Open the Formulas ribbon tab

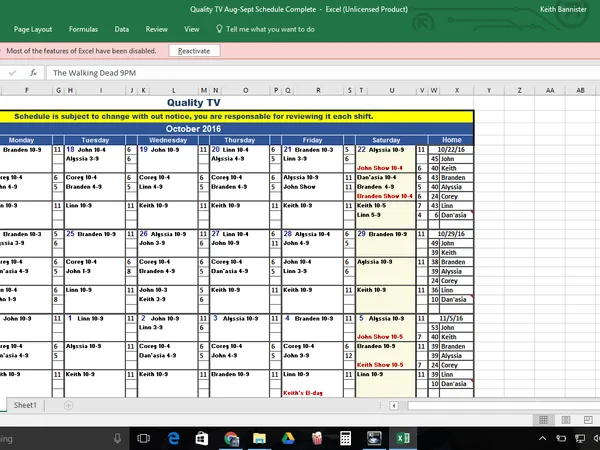pyautogui.click(x=83, y=30)
